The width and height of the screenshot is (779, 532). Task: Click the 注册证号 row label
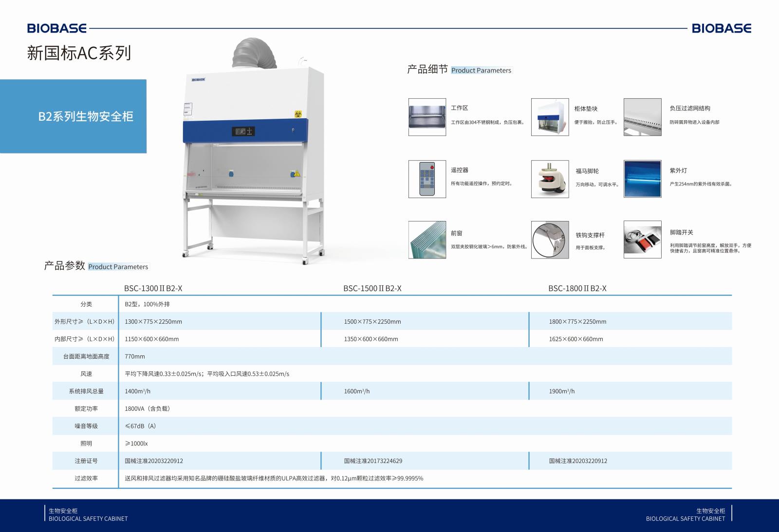click(86, 461)
